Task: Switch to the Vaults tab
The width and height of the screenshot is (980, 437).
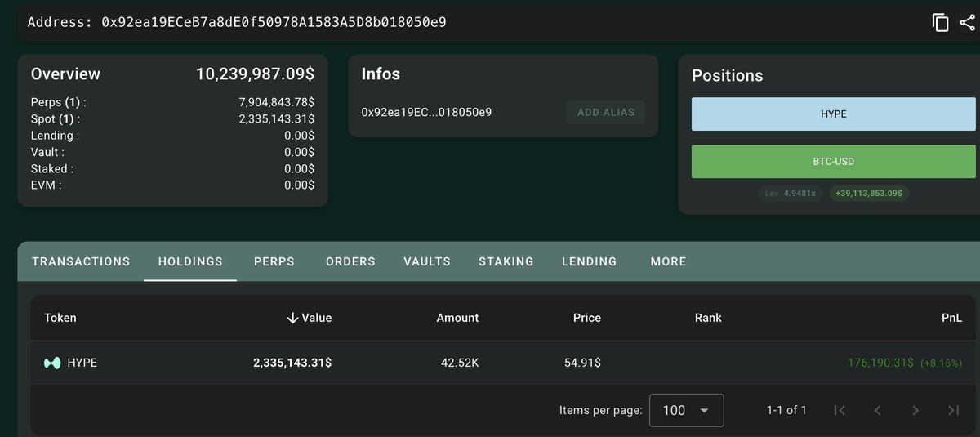Action: point(427,261)
